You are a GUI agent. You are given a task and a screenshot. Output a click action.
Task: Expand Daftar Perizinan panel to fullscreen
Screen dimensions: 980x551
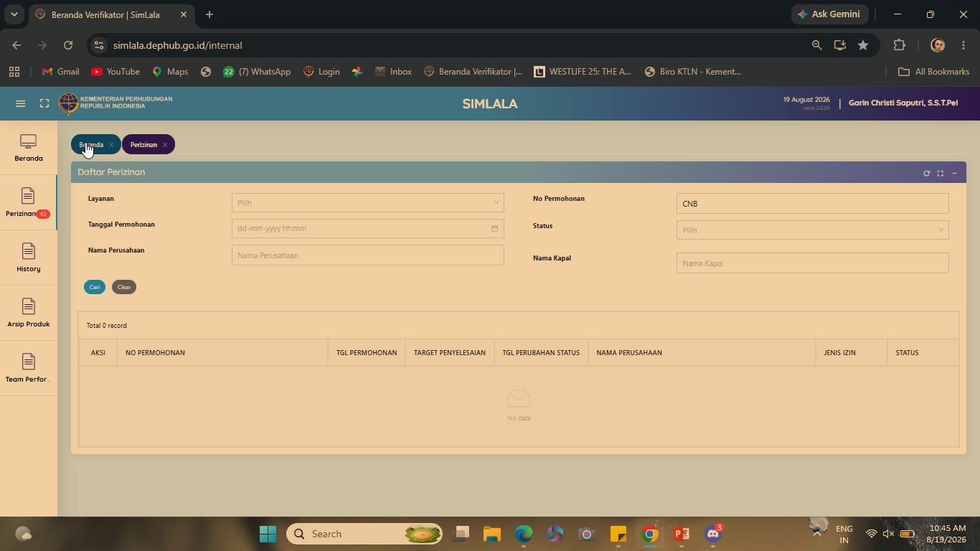coord(940,173)
